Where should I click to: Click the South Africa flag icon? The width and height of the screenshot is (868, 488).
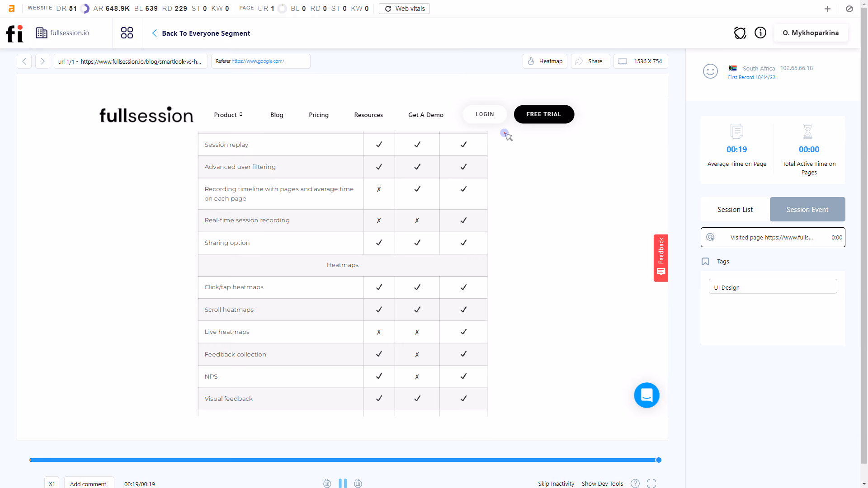coord(733,68)
